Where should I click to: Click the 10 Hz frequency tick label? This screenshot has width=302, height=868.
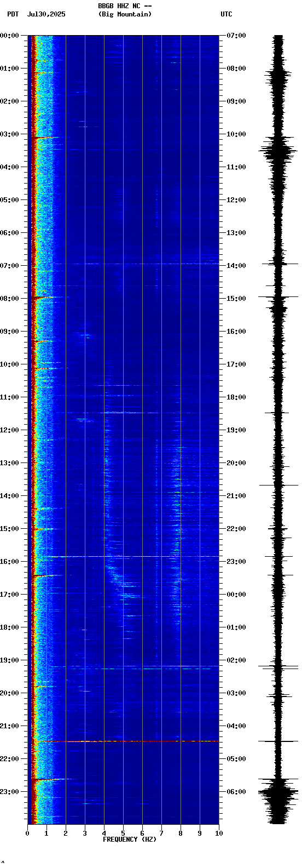pyautogui.click(x=219, y=833)
